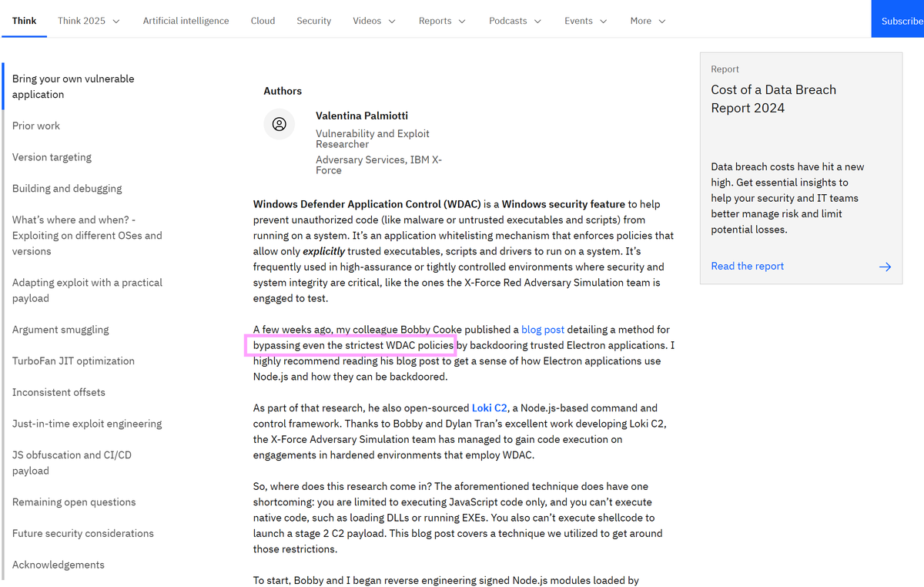Expand the Think 2025 dropdown chevron
Viewport: 924px width, 587px height.
click(x=116, y=21)
